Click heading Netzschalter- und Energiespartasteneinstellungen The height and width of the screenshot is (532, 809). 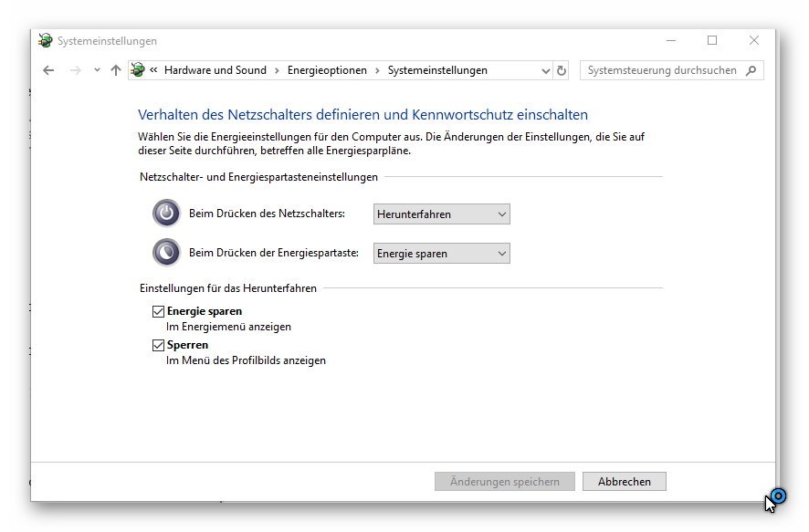[258, 177]
